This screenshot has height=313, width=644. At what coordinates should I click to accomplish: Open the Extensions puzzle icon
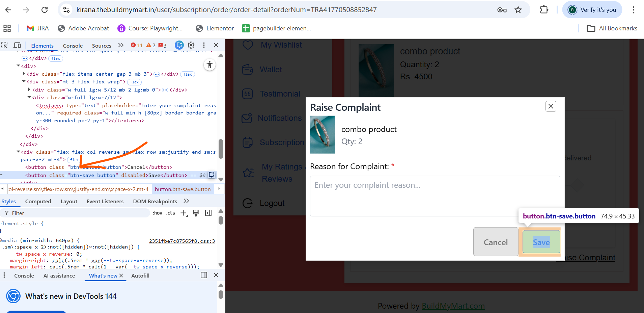(x=544, y=10)
